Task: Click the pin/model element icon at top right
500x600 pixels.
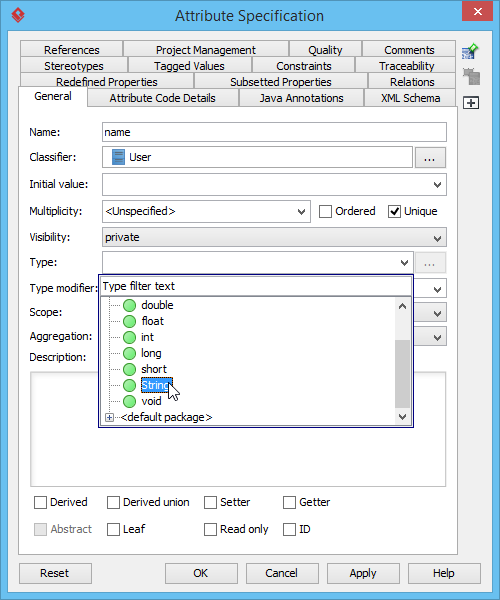Action: pos(470,52)
